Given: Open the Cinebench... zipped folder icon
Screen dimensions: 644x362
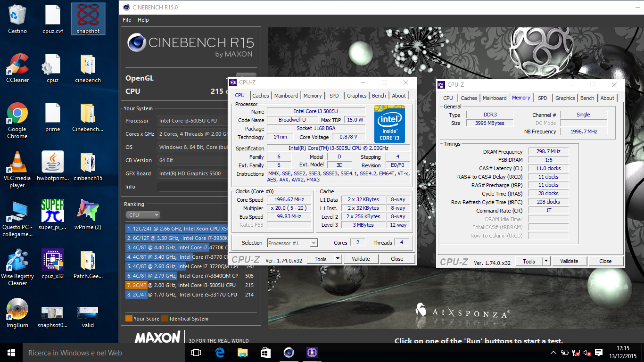Looking at the screenshot, I should [x=88, y=118].
